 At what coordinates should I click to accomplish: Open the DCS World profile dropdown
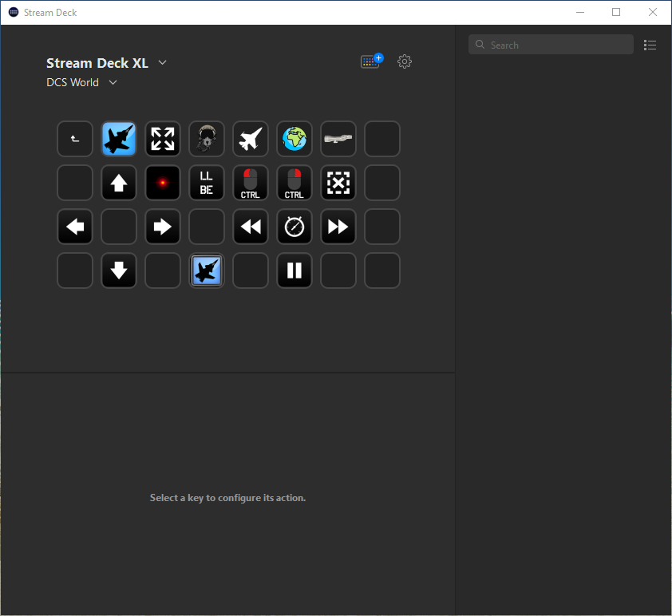(113, 82)
